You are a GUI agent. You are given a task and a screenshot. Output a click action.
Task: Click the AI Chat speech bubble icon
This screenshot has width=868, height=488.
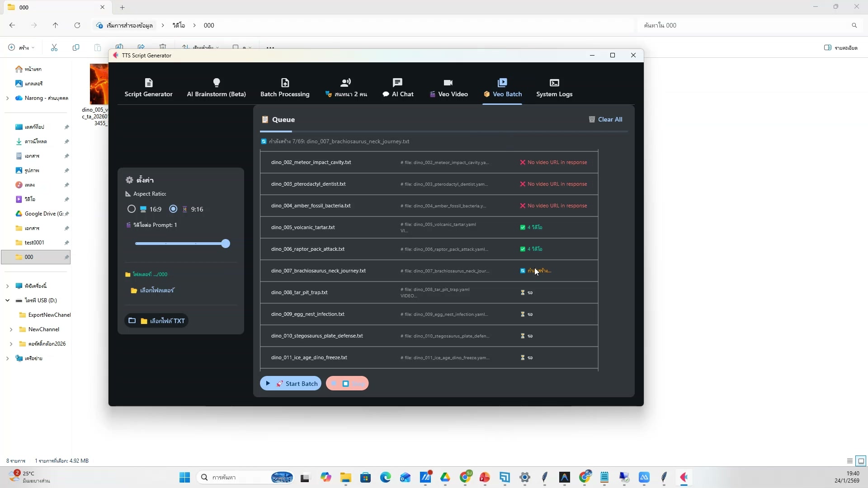click(397, 83)
